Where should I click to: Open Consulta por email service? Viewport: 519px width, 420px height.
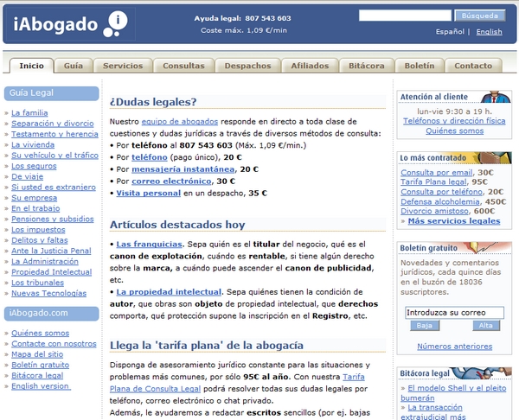pos(437,172)
